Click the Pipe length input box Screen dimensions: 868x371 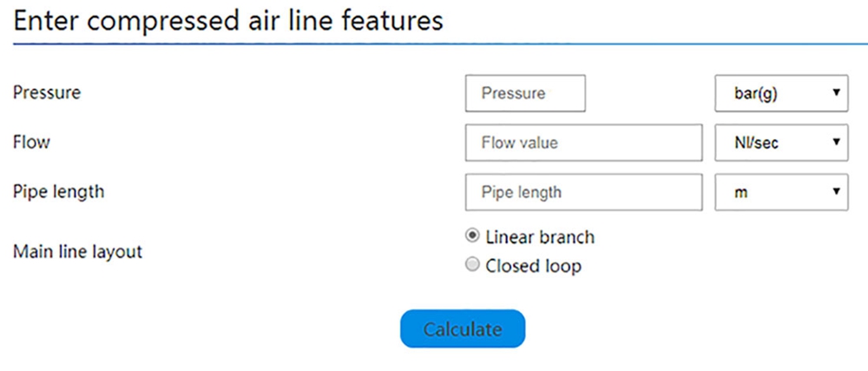(583, 192)
